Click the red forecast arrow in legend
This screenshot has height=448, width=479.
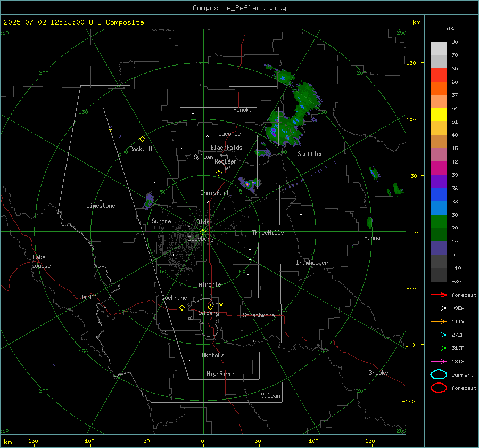[x=439, y=295]
